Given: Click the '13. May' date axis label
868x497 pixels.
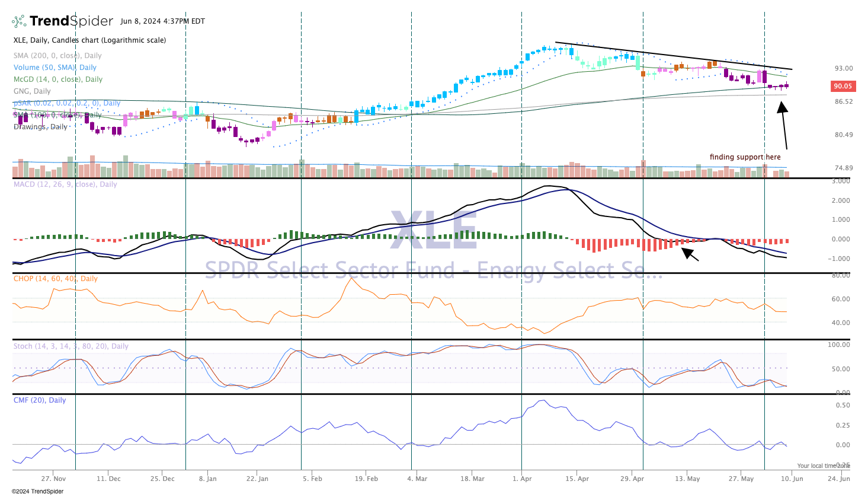Looking at the screenshot, I should pyautogui.click(x=687, y=479).
